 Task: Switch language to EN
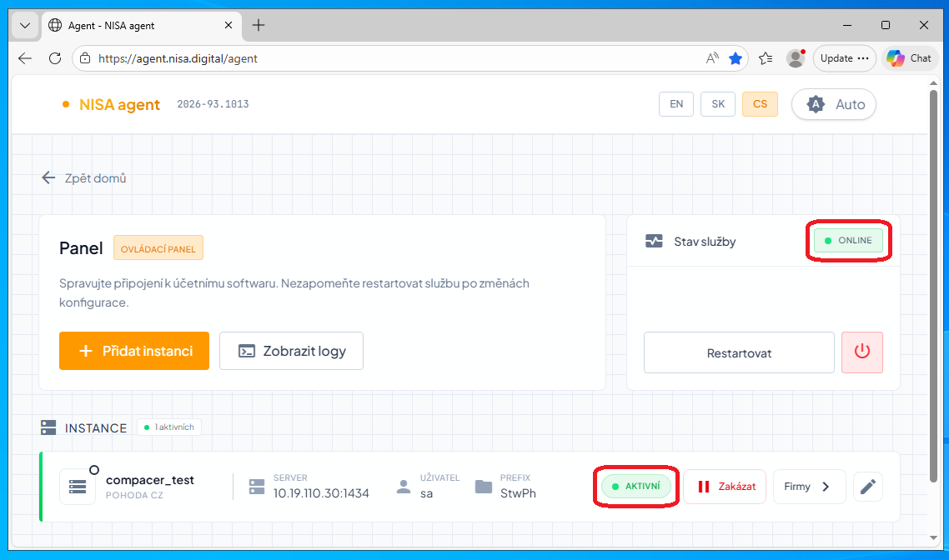(x=676, y=104)
